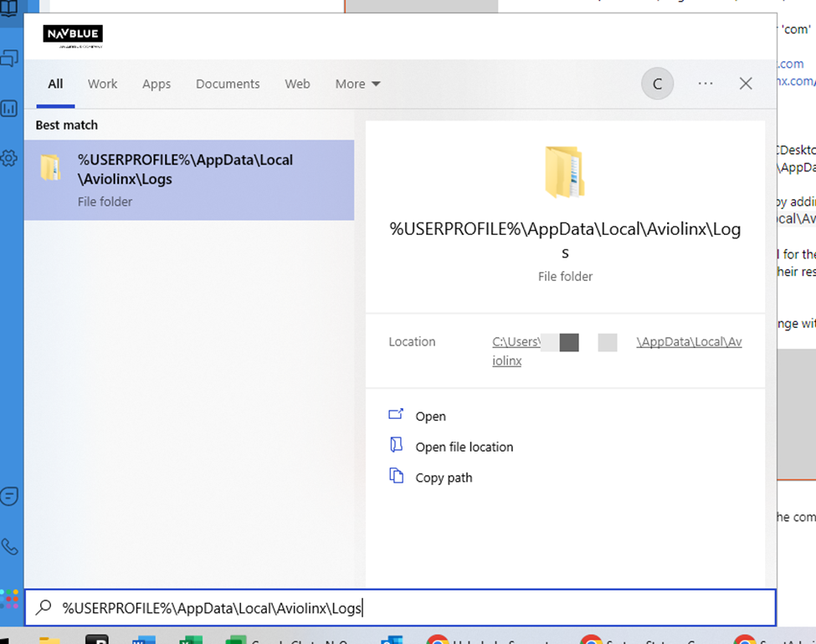Click Copy path

(x=444, y=478)
